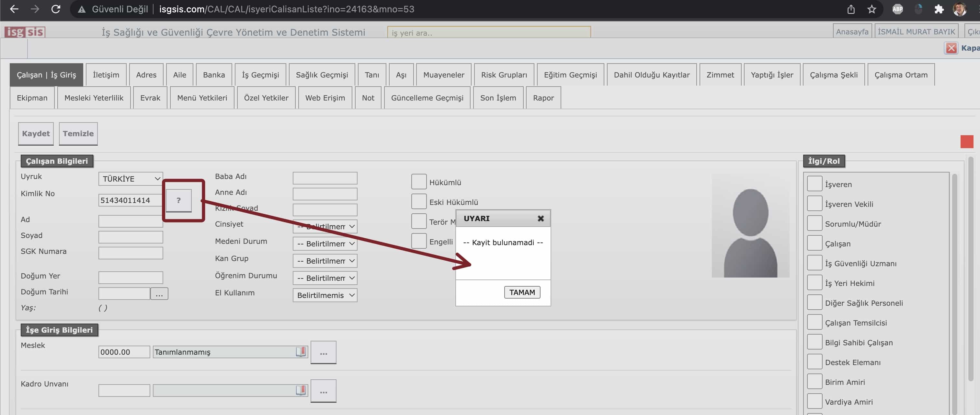Image resolution: width=980 pixels, height=415 pixels.
Task: Expand the Kan Grup dropdown
Action: 325,261
